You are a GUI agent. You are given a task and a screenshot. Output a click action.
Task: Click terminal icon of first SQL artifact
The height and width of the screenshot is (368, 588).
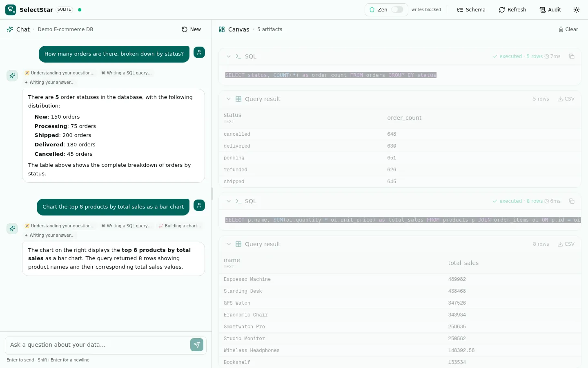pos(238,56)
